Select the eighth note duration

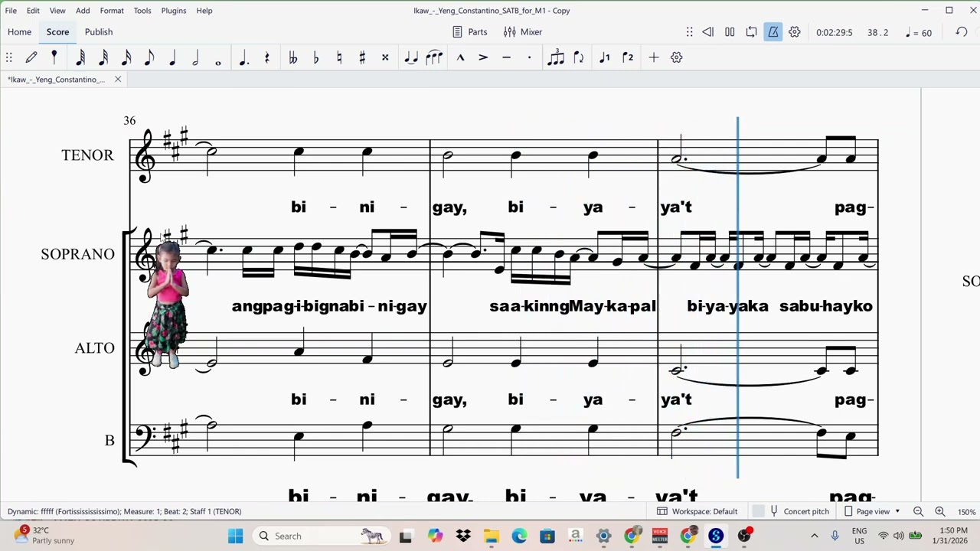[x=149, y=57]
